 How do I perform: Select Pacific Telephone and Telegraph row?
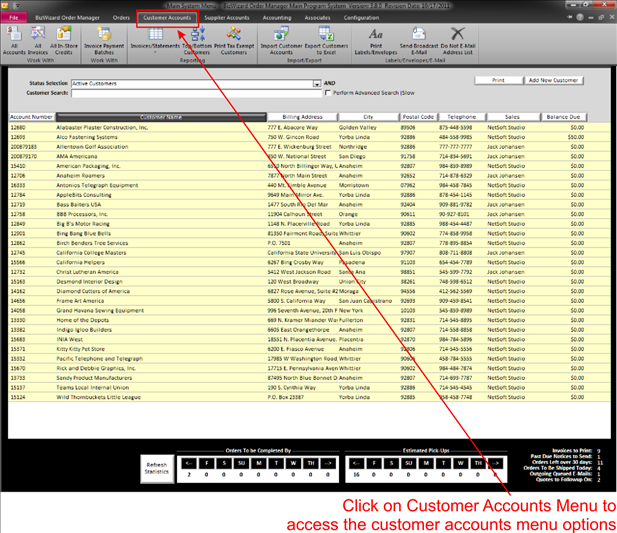point(309,359)
